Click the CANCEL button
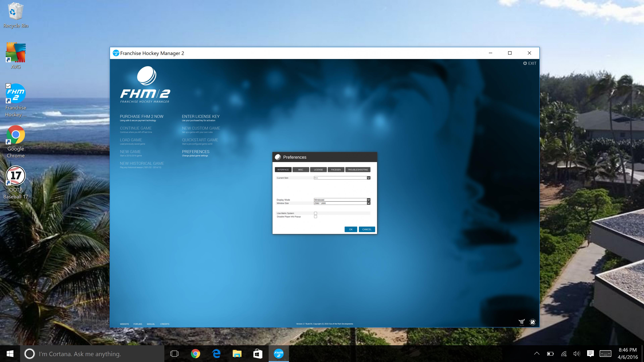Screen dimensions: 644x362 tap(367, 229)
